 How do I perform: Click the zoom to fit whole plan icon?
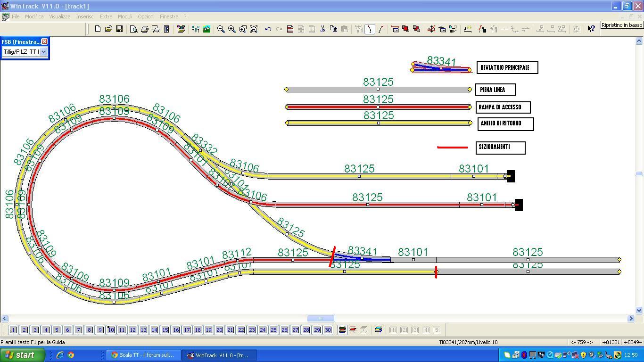(x=254, y=29)
